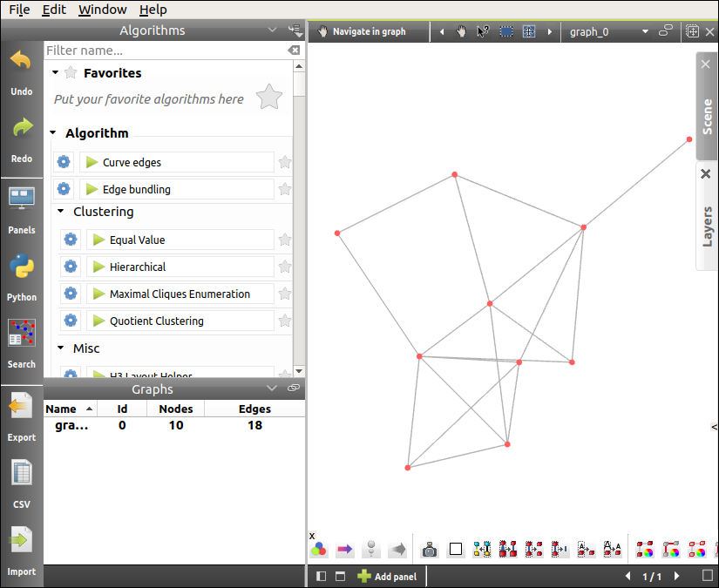Toggle favorite star for Edge bundling
This screenshot has width=719, height=588.
285,189
